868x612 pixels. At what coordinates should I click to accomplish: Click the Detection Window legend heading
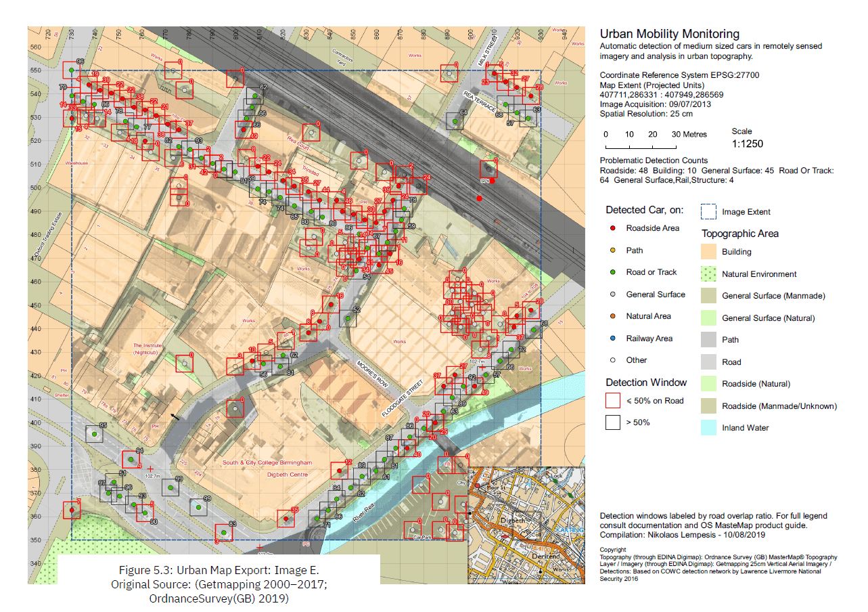[646, 383]
